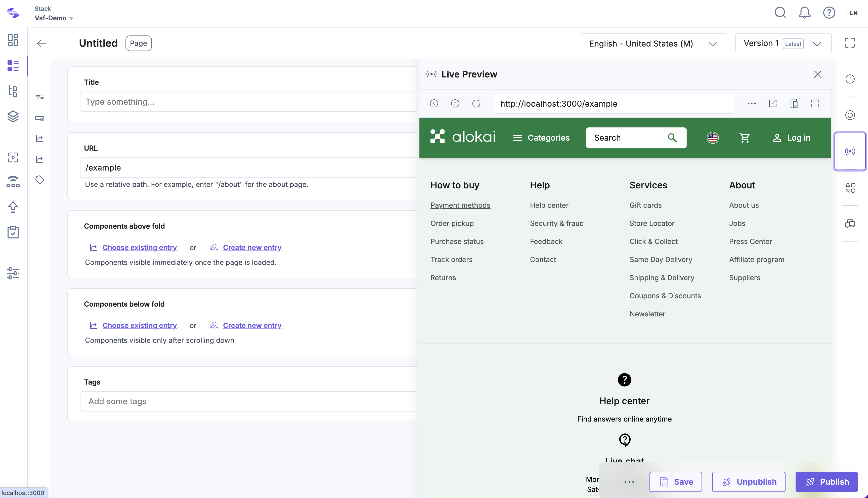The image size is (868, 498).
Task: Open entry information icon in right rail
Action: [x=850, y=79]
